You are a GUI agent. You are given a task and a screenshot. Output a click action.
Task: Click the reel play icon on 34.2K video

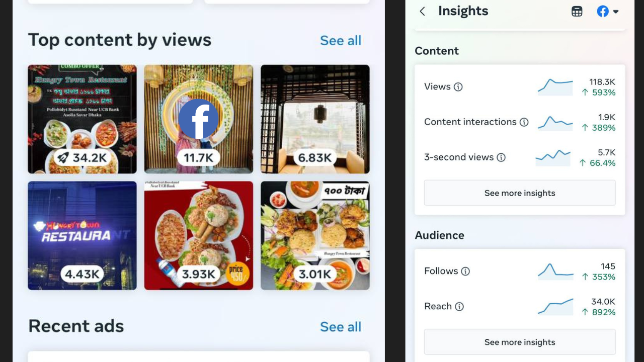click(63, 157)
